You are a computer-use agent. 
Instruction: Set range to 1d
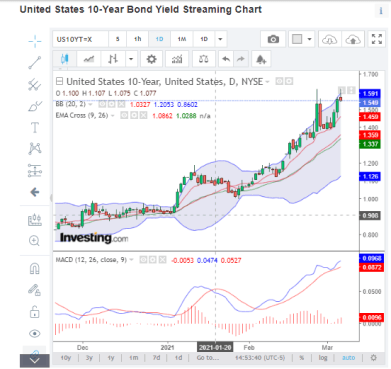[179, 358]
